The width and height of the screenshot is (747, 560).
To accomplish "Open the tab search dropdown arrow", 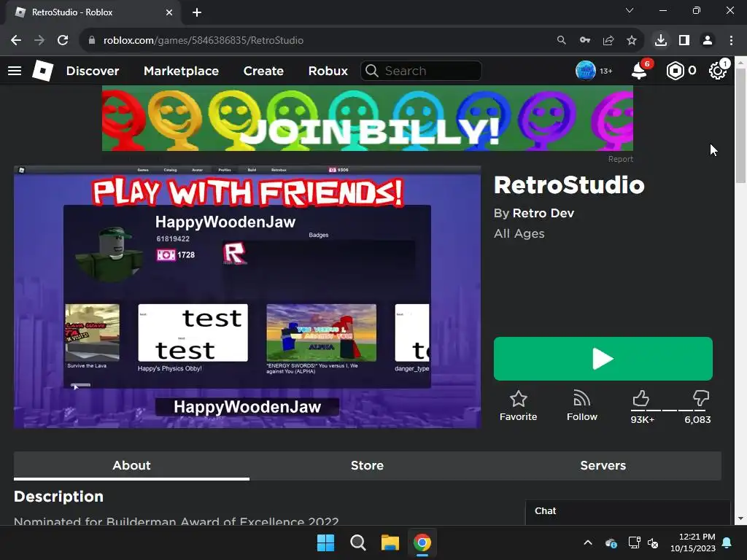I will 630,10.
